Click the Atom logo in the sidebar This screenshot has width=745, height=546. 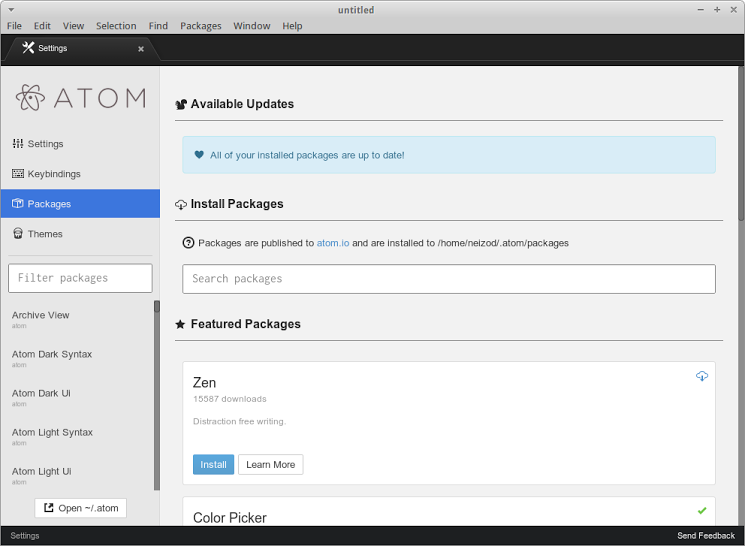coord(81,98)
